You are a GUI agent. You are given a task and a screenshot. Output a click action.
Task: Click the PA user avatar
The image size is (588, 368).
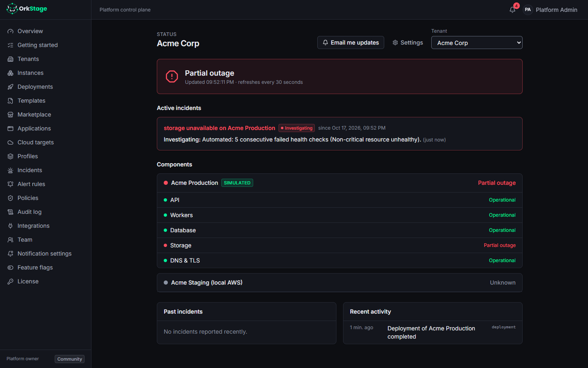coord(528,9)
